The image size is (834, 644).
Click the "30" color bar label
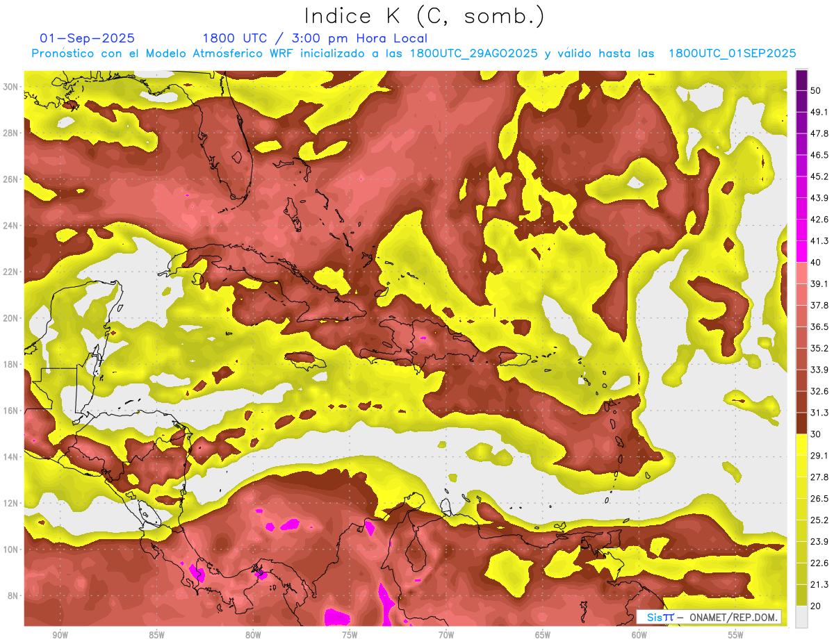(815, 434)
